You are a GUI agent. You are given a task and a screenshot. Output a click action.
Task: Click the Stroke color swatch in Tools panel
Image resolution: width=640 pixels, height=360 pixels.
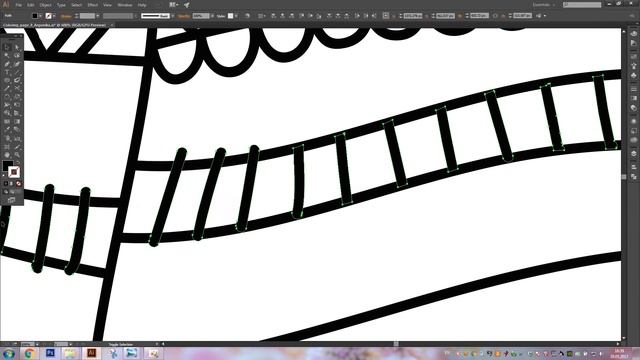14,172
